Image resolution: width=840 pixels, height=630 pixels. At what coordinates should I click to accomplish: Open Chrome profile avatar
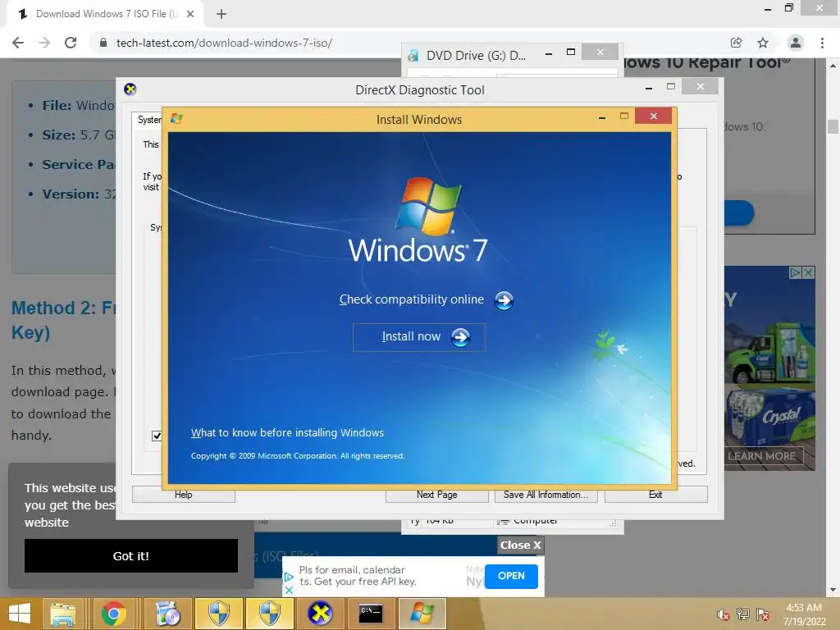tap(796, 43)
